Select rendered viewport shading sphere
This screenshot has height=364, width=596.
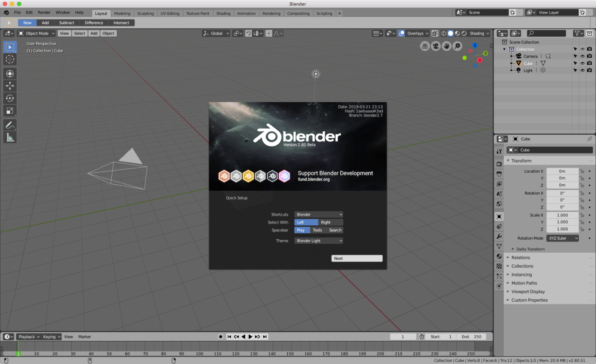pyautogui.click(x=464, y=34)
